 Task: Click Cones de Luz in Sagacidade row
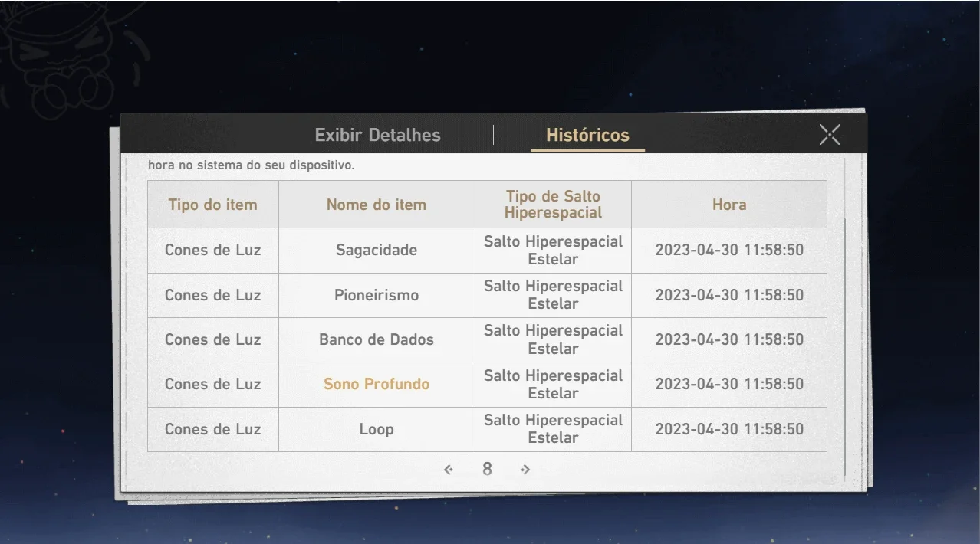coord(212,250)
